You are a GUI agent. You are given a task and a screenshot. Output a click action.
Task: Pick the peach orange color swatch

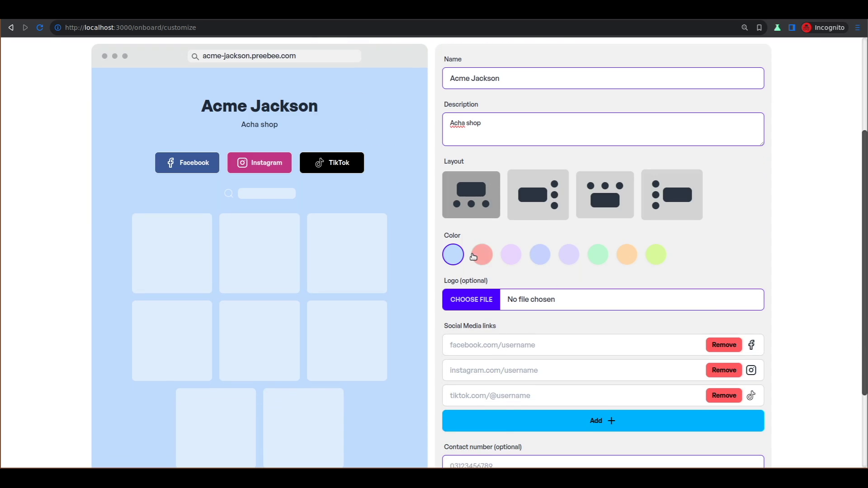(627, 254)
